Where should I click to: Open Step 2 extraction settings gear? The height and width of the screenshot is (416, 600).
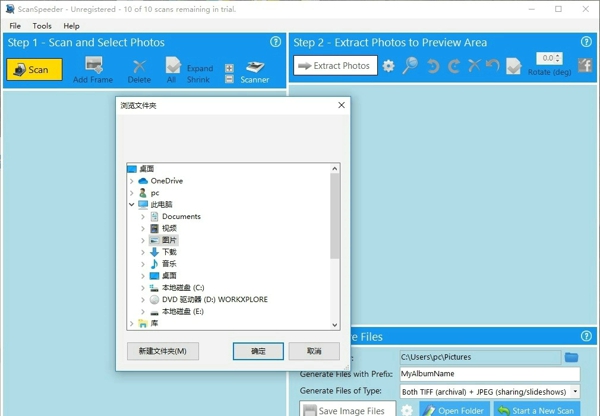coord(388,66)
